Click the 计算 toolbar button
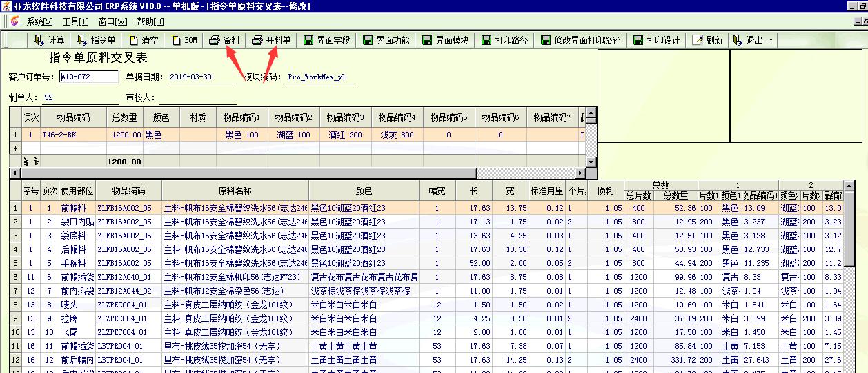 coord(50,40)
